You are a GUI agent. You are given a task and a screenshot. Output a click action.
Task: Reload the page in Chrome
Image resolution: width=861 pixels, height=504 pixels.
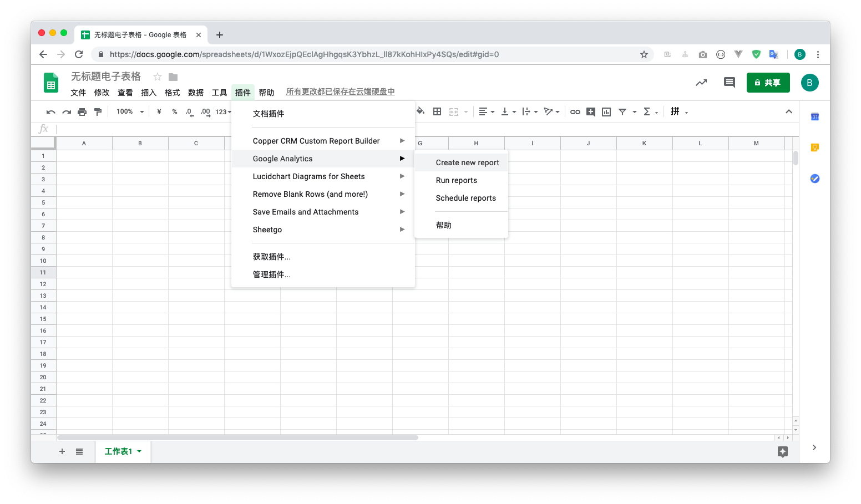[x=79, y=54]
